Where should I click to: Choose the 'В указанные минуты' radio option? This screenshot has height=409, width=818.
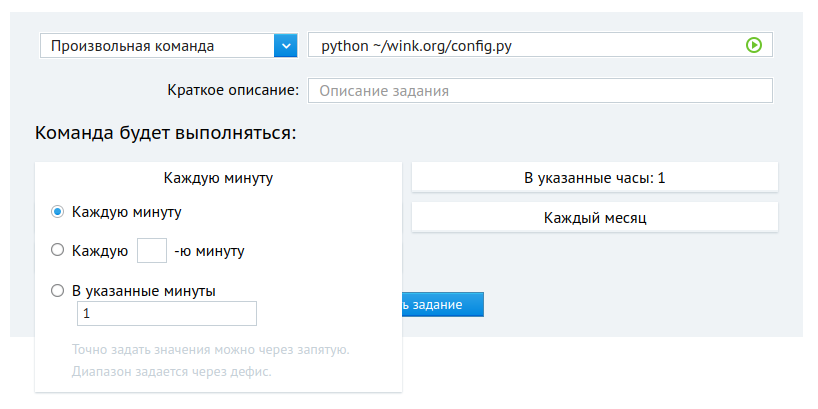pos(58,291)
